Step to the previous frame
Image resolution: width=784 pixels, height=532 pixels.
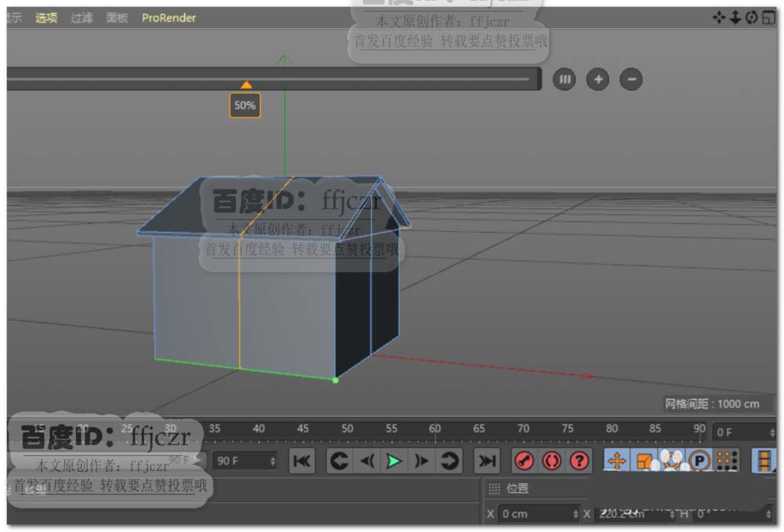tap(366, 461)
